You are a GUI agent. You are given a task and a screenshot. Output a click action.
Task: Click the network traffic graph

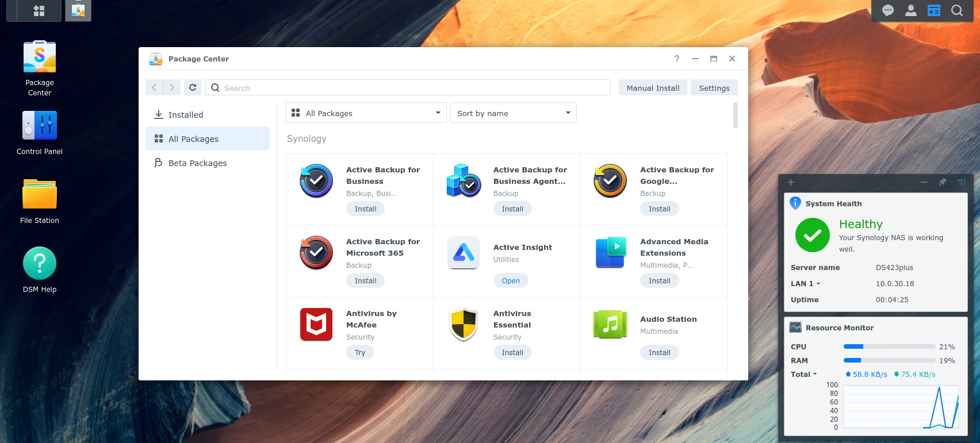point(901,407)
